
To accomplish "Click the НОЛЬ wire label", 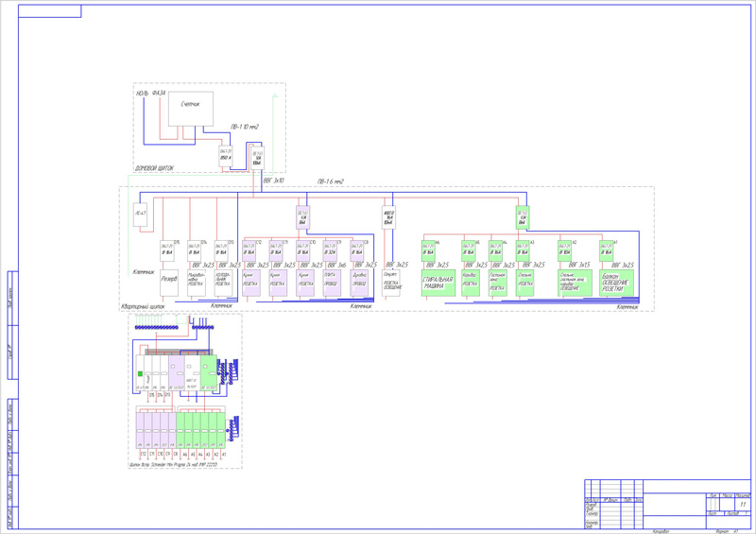I will (143, 94).
